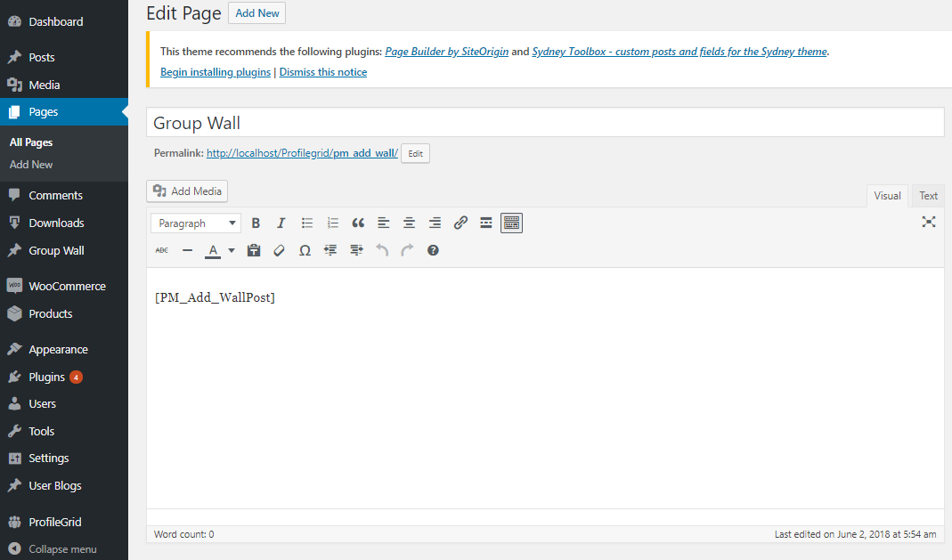952x560 pixels.
Task: Switch to the Text editing tab
Action: pyautogui.click(x=928, y=195)
